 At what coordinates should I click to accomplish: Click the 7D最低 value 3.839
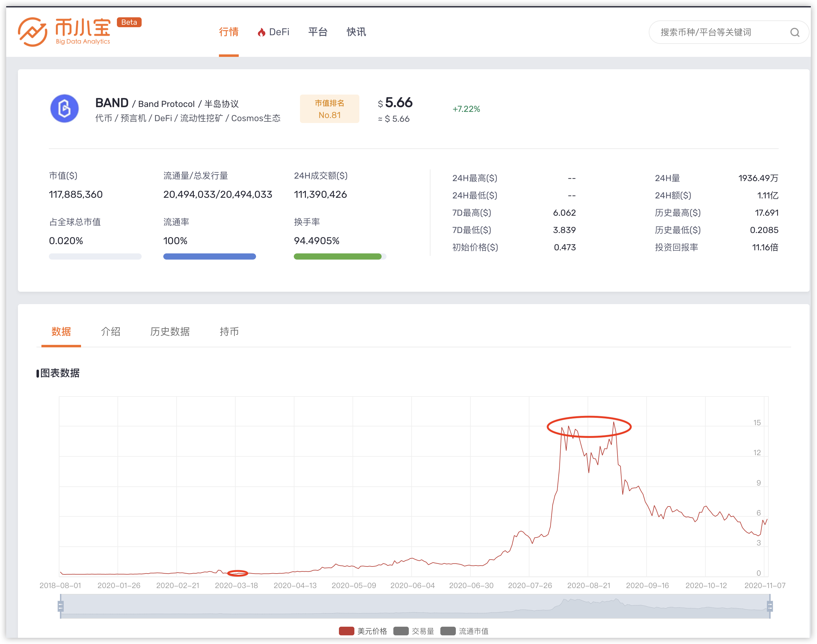pyautogui.click(x=565, y=231)
